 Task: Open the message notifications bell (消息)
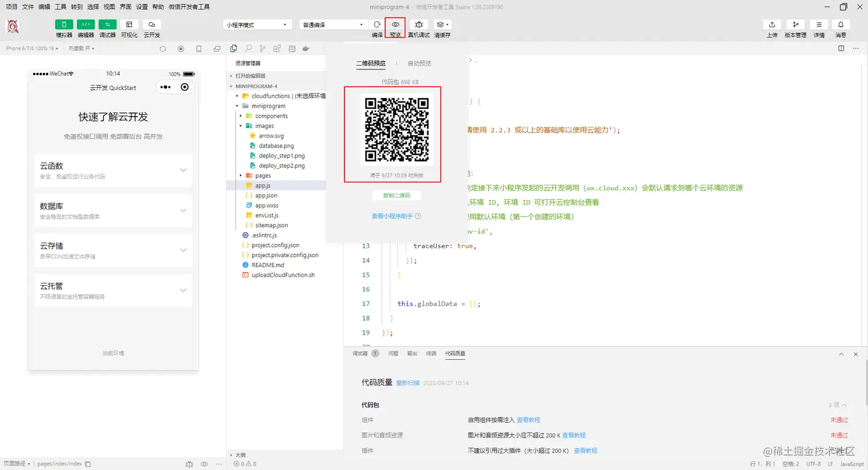click(840, 25)
